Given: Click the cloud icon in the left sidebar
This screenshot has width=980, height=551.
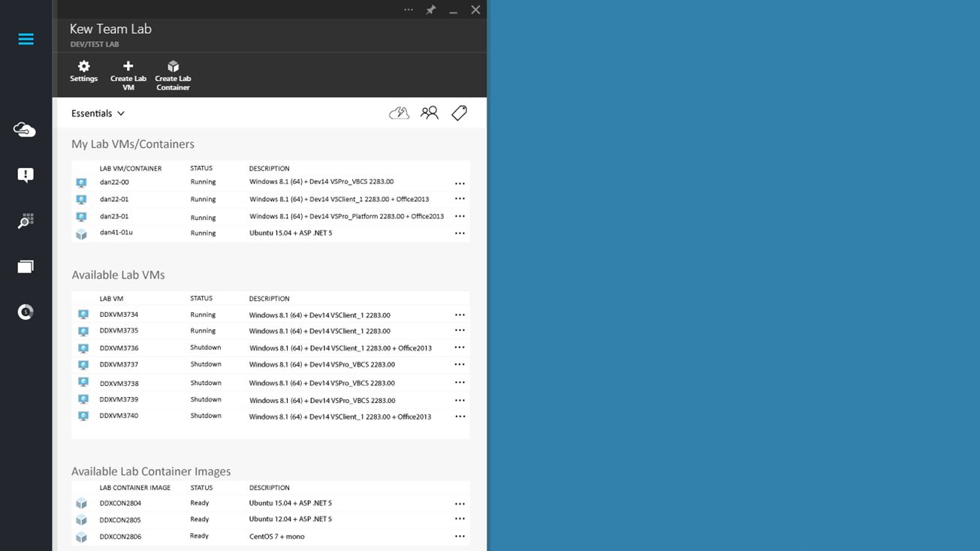Looking at the screenshot, I should [25, 130].
